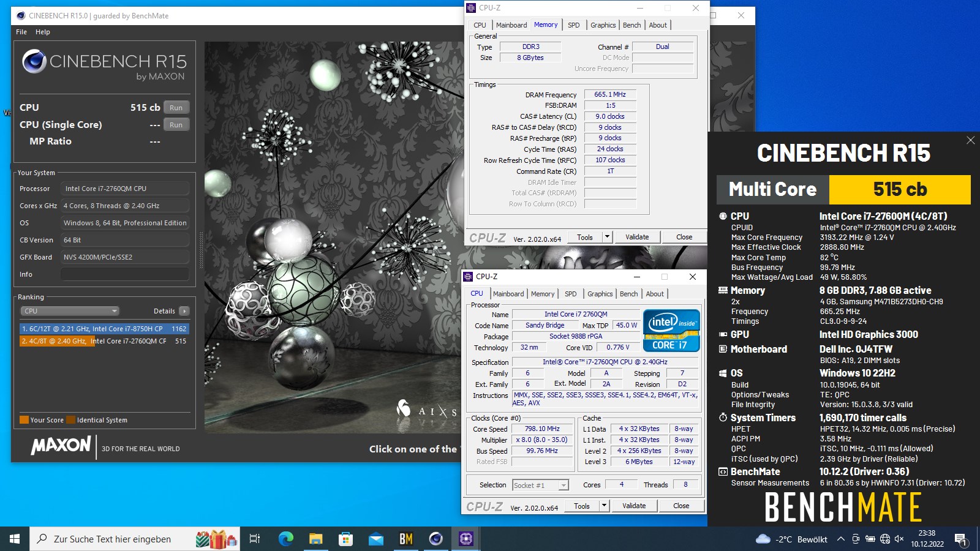Click the CPU chip icon in BenchMate panel
The height and width of the screenshot is (551, 980).
coord(723,216)
